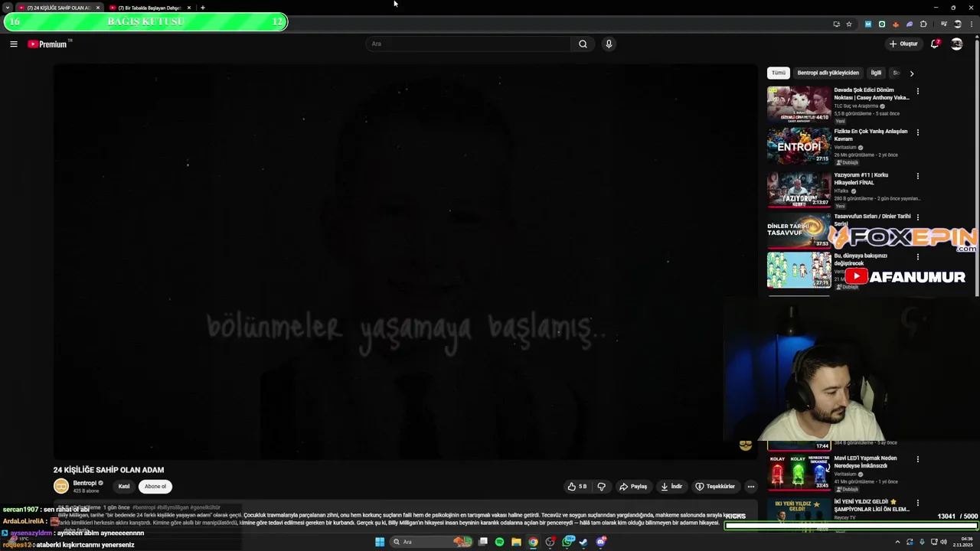Open options menu for Tasavvufun Sırları video
This screenshot has width=980, height=551.
coord(918,217)
